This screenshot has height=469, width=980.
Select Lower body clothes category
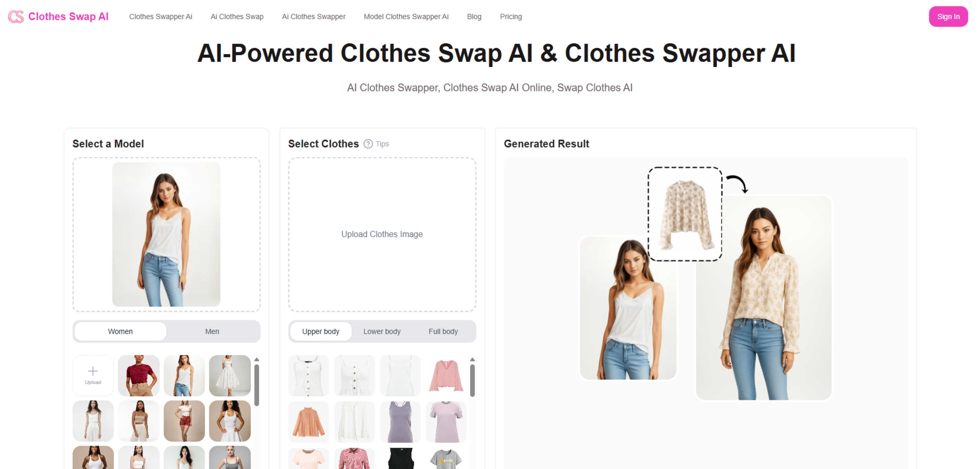tap(382, 331)
